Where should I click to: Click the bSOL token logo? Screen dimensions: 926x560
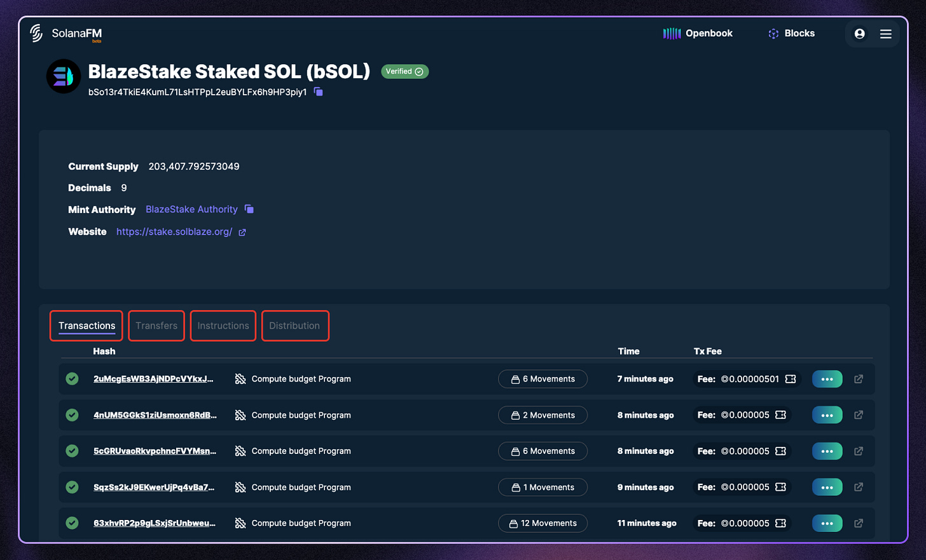[x=64, y=76]
